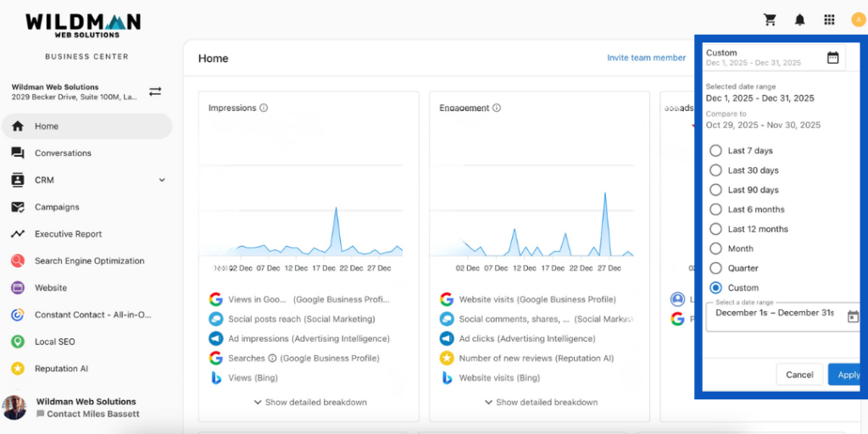868x434 pixels.
Task: Select the Last 7 days option
Action: coord(716,151)
